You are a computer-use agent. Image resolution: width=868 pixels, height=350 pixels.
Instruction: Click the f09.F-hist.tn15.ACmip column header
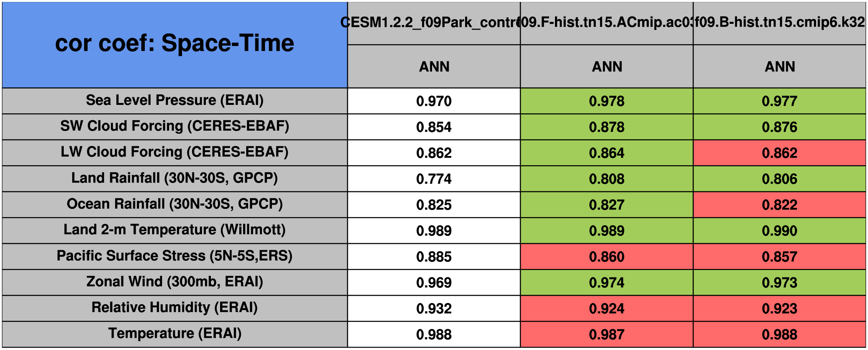tap(606, 23)
